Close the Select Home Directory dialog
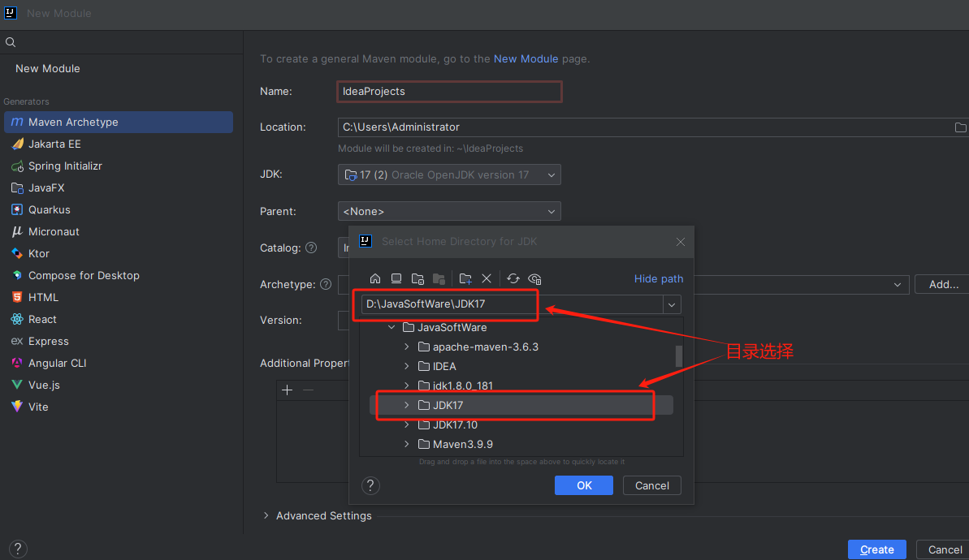The height and width of the screenshot is (560, 969). (681, 241)
